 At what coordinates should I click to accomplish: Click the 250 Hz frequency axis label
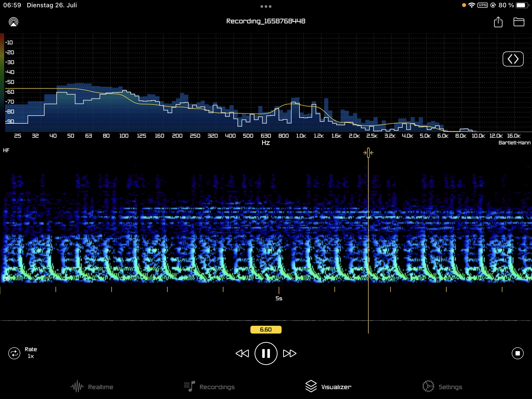click(x=195, y=136)
